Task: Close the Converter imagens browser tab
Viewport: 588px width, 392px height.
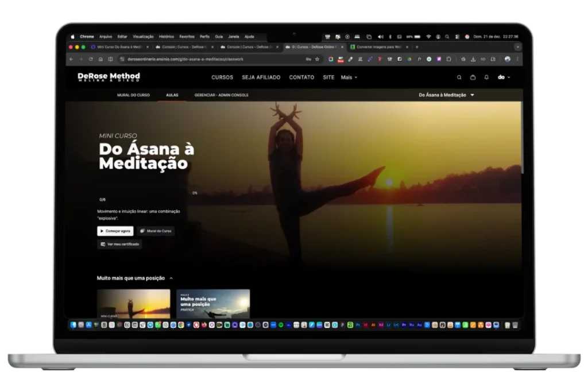Action: click(407, 47)
